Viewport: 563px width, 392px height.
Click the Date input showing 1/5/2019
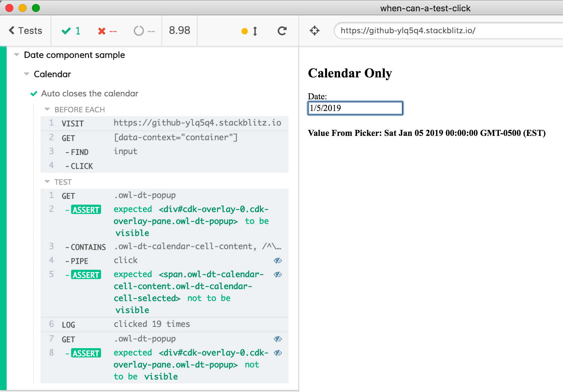[x=355, y=108]
